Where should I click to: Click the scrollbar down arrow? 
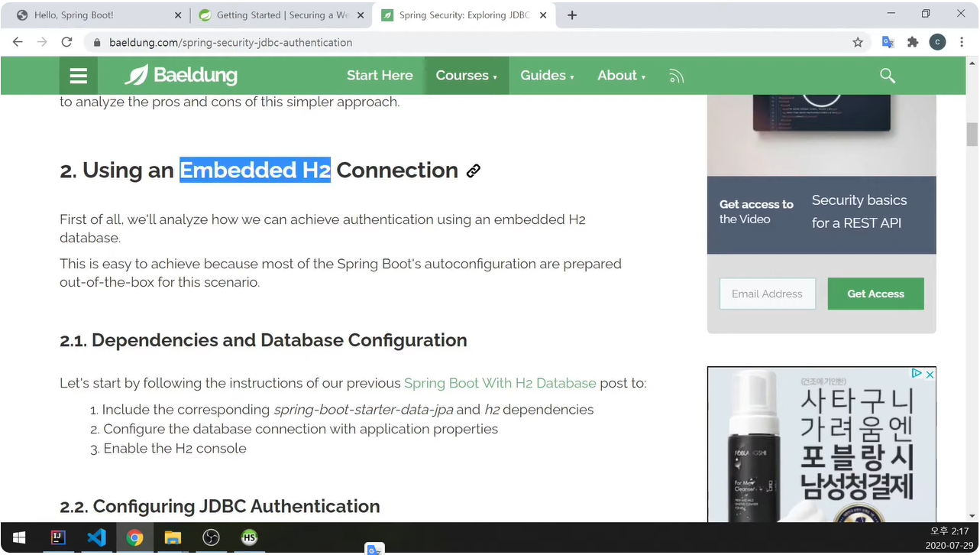point(972,515)
